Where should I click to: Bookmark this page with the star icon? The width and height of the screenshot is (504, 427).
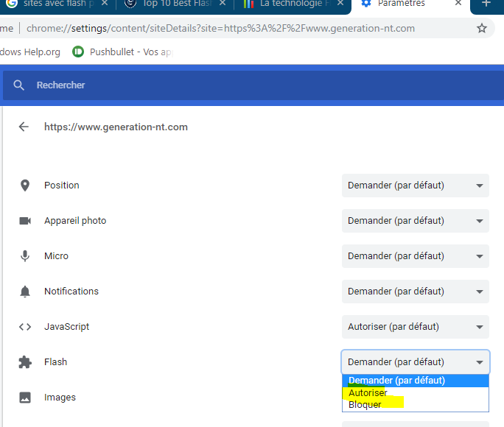[481, 29]
